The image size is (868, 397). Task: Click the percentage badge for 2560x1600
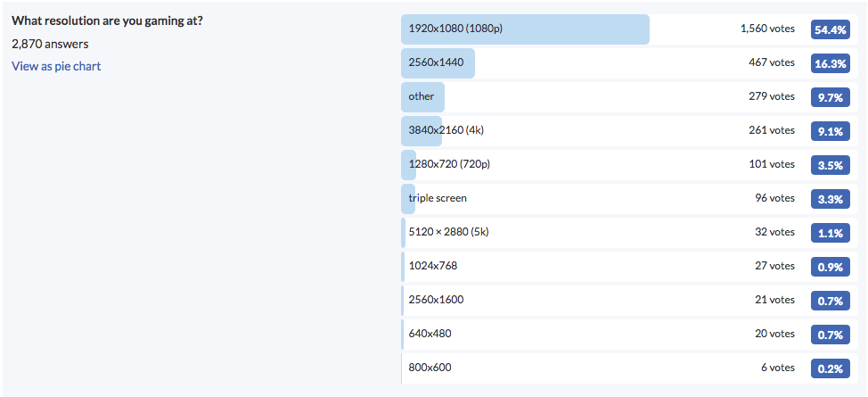[829, 301]
